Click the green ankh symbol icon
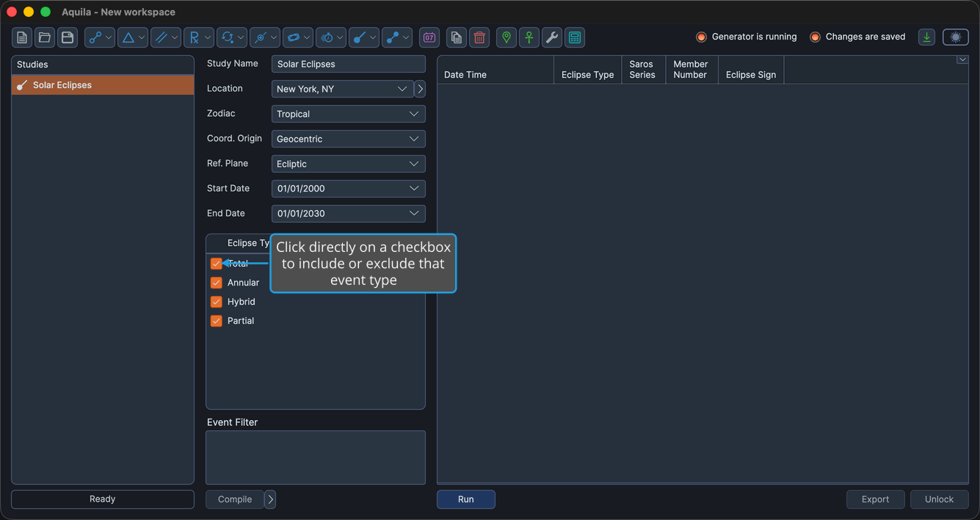 (529, 37)
